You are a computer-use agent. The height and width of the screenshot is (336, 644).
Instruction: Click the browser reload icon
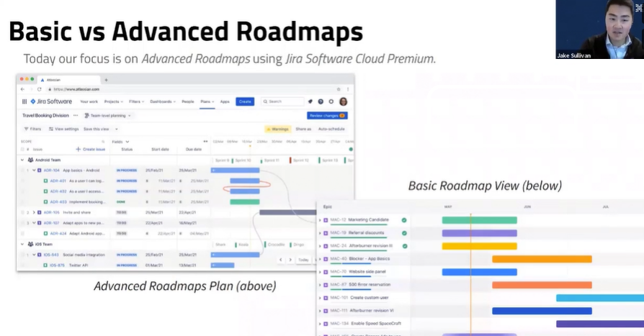pyautogui.click(x=40, y=89)
